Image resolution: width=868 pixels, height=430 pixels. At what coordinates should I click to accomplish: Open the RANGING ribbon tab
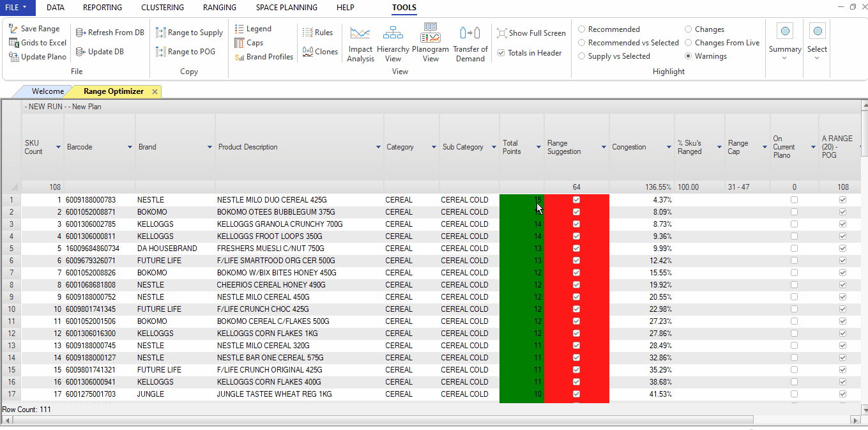(220, 8)
